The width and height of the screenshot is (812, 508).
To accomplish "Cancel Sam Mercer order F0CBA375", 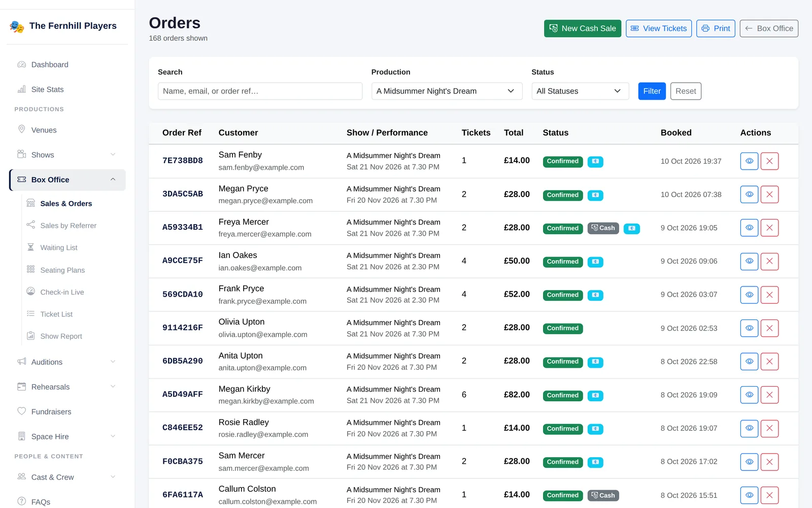I will tap(769, 462).
